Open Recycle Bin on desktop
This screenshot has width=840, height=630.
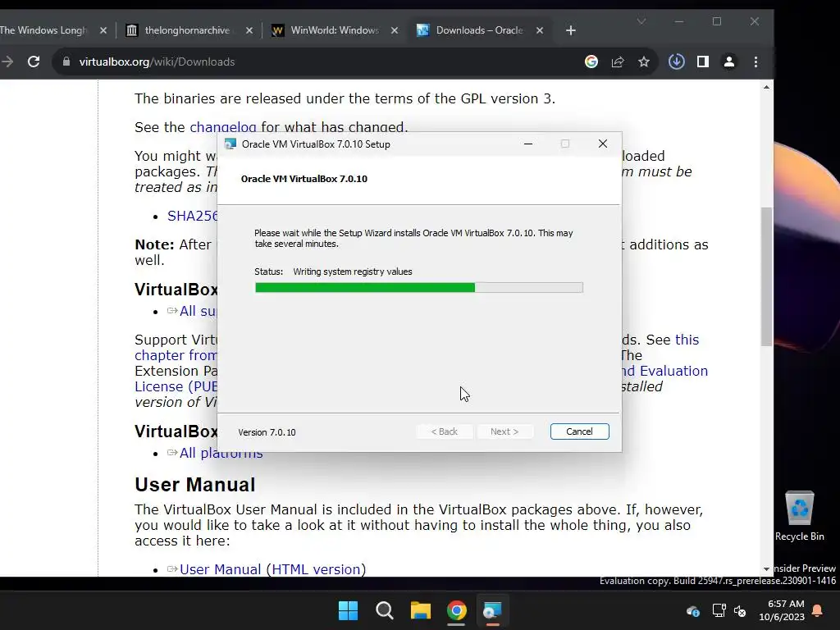[799, 517]
